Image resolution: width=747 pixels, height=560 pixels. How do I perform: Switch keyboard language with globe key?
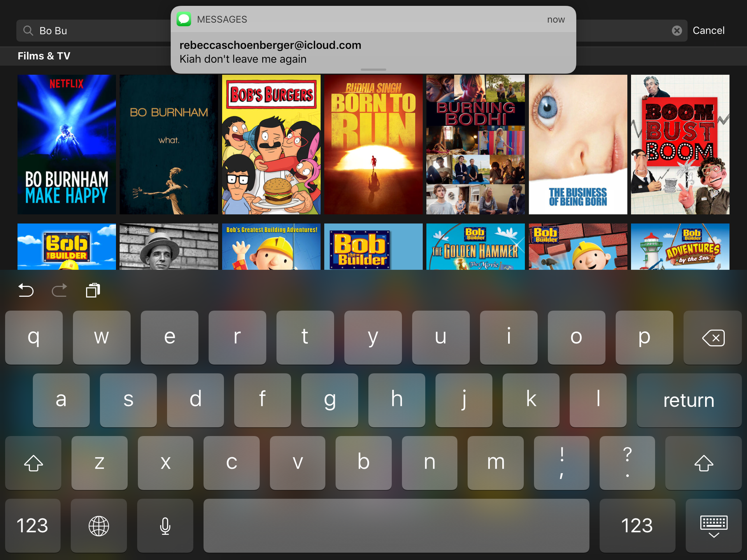point(99,526)
